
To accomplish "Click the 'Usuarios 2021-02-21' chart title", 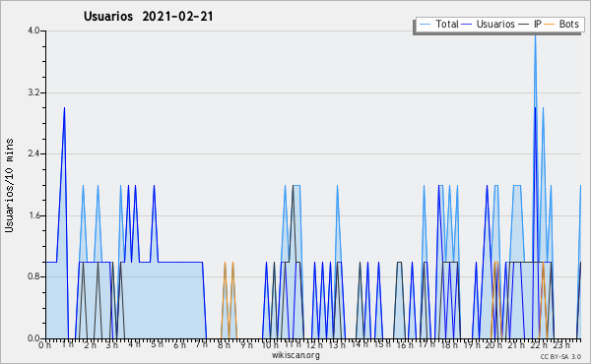I will pos(148,17).
